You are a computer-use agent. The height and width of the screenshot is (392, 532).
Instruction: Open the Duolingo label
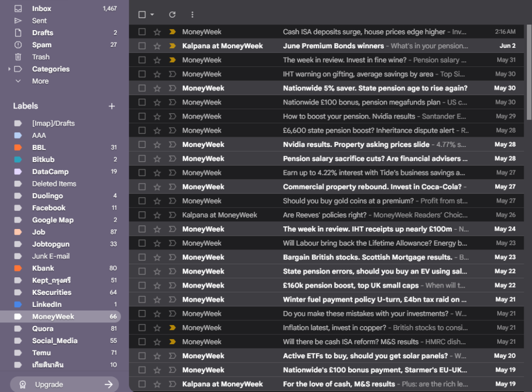[x=60, y=196]
